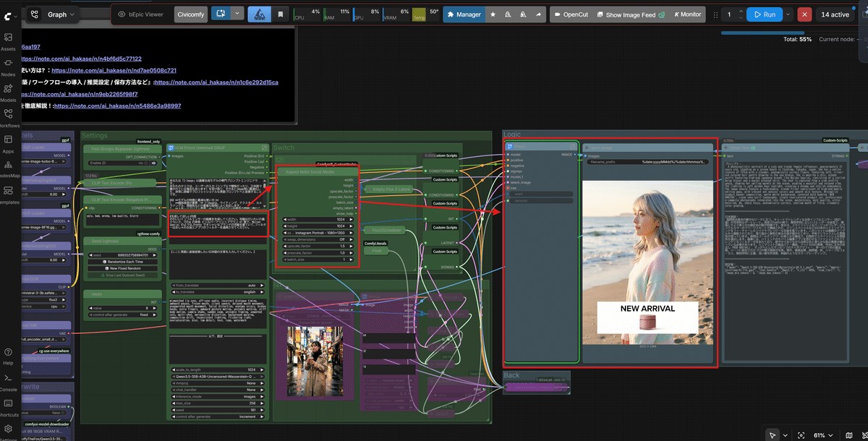Open the Monitor toolbar item

(x=687, y=14)
